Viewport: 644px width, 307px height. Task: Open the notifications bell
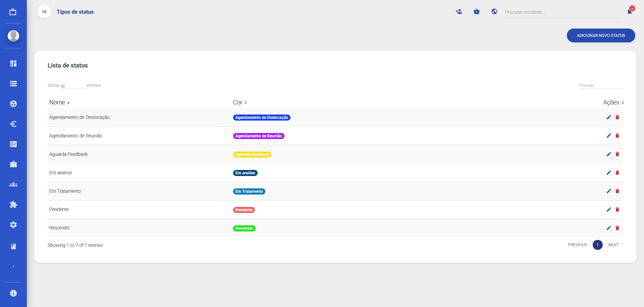(x=630, y=12)
